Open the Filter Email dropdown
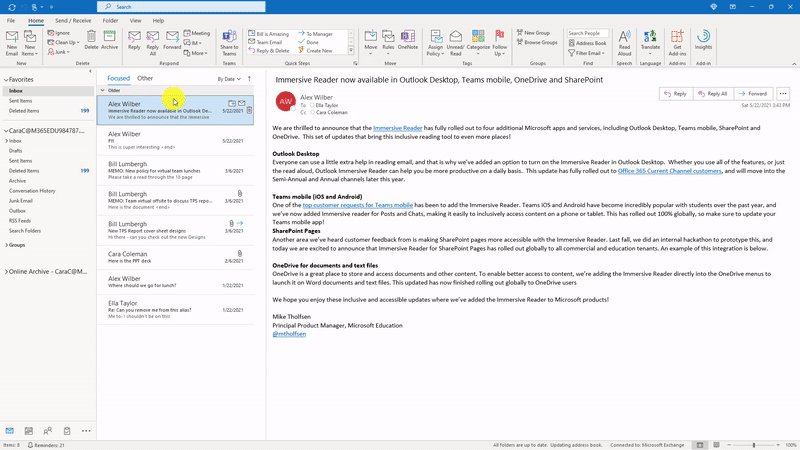Screen dimensions: 800x450 point(586,53)
